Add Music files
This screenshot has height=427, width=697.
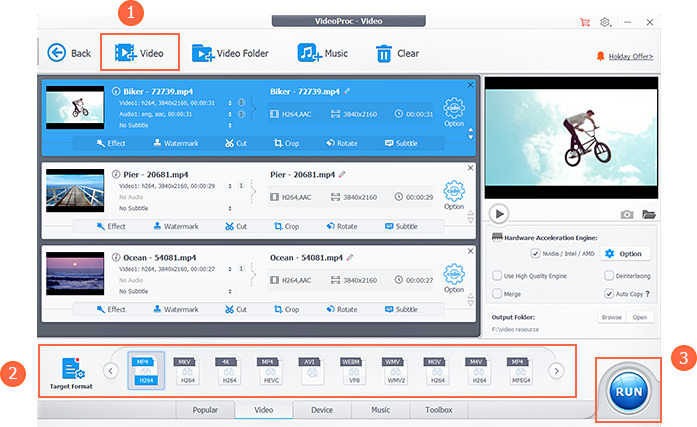point(322,53)
